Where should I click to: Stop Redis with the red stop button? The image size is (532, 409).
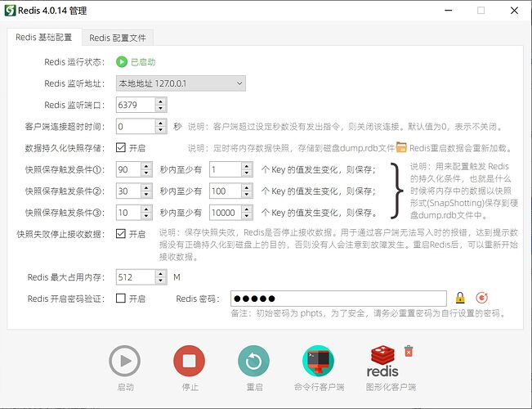pos(189,361)
